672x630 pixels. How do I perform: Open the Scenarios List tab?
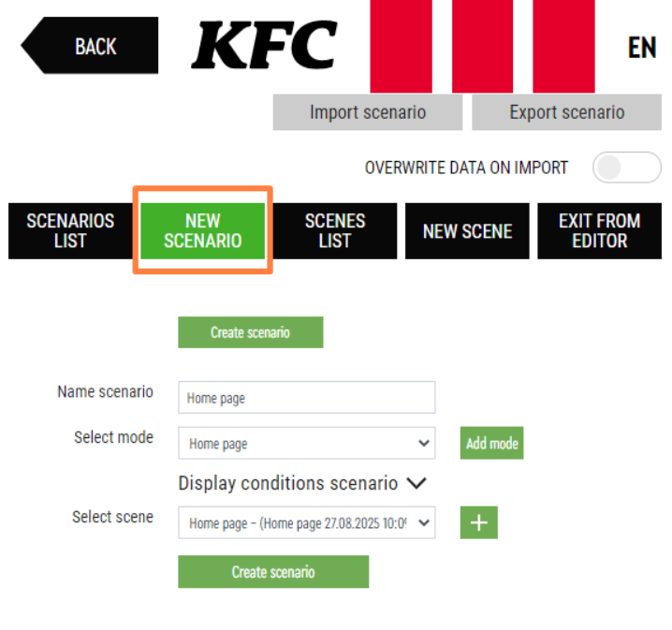(x=70, y=230)
